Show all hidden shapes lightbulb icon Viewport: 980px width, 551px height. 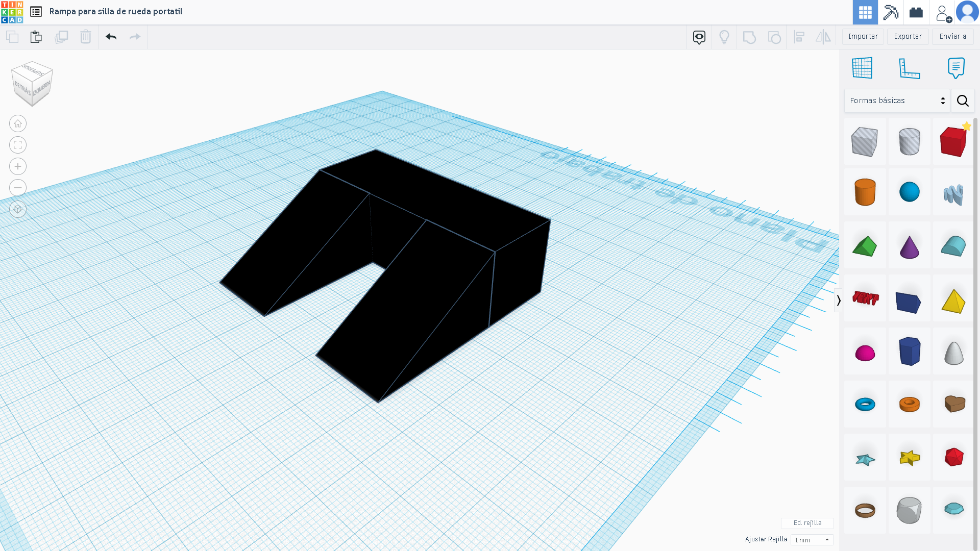(724, 37)
